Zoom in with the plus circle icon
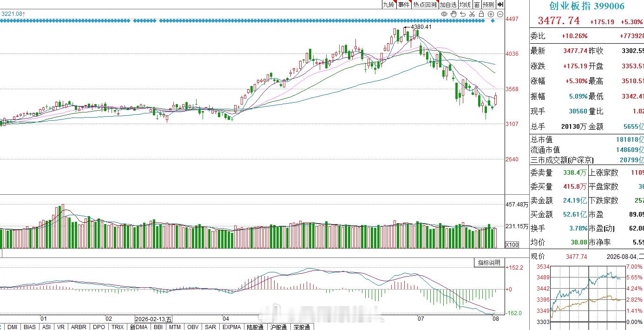644x330 pixels. click(x=491, y=14)
